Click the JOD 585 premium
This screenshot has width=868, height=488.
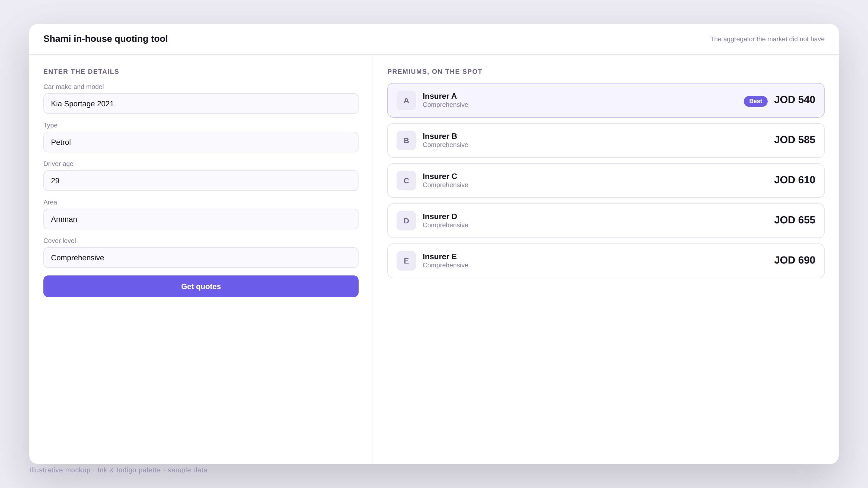point(794,140)
